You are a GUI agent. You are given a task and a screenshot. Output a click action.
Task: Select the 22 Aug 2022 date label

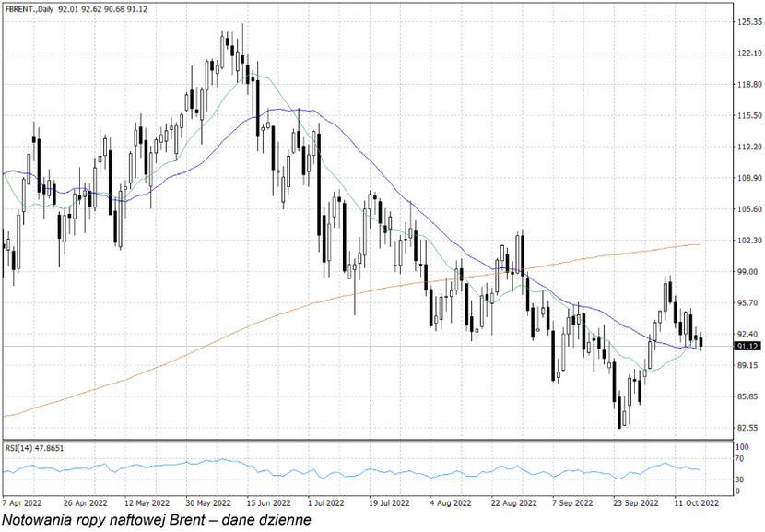(512, 503)
